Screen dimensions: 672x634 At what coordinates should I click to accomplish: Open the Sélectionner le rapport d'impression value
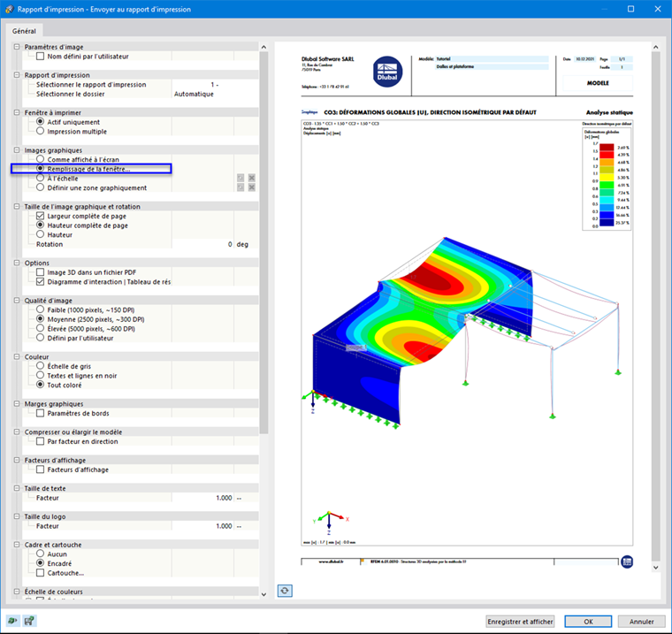click(215, 85)
